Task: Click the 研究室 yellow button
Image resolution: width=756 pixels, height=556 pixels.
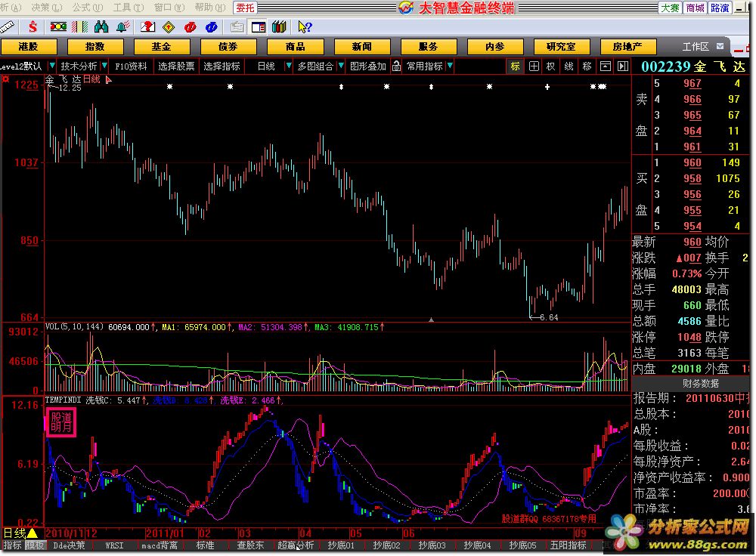Action: 561,47
